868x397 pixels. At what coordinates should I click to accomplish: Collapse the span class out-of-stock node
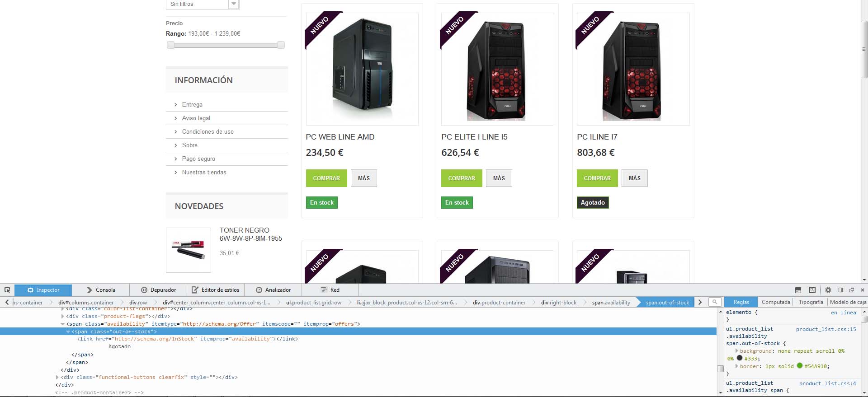coord(68,332)
